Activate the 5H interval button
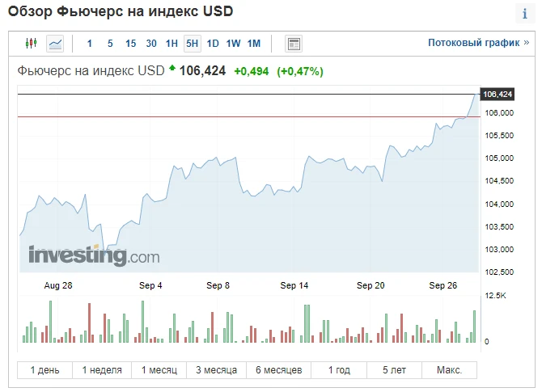 pos(193,44)
